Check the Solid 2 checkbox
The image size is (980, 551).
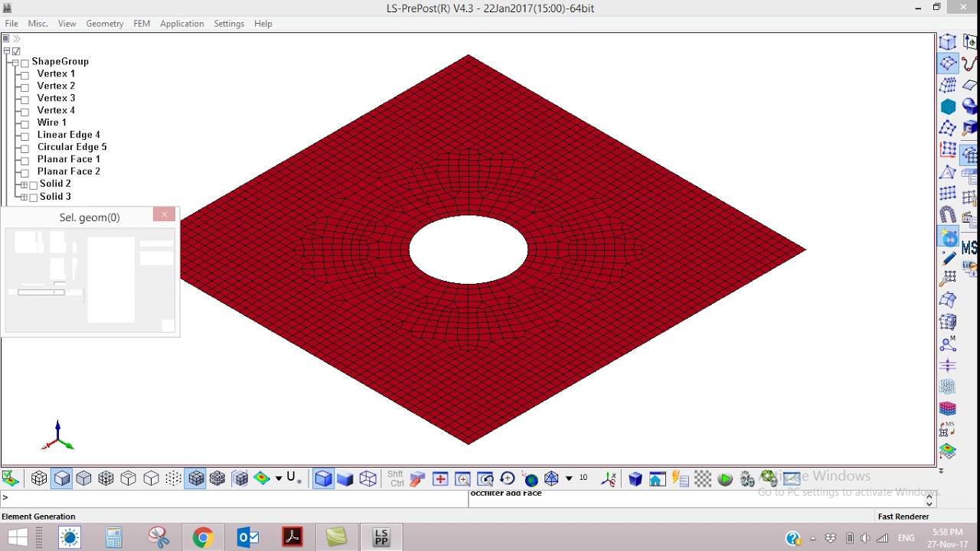33,185
